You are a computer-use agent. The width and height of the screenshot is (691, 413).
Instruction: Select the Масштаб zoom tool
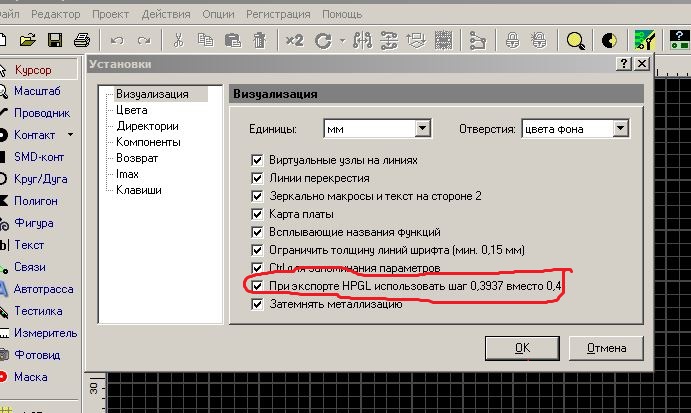pos(37,91)
